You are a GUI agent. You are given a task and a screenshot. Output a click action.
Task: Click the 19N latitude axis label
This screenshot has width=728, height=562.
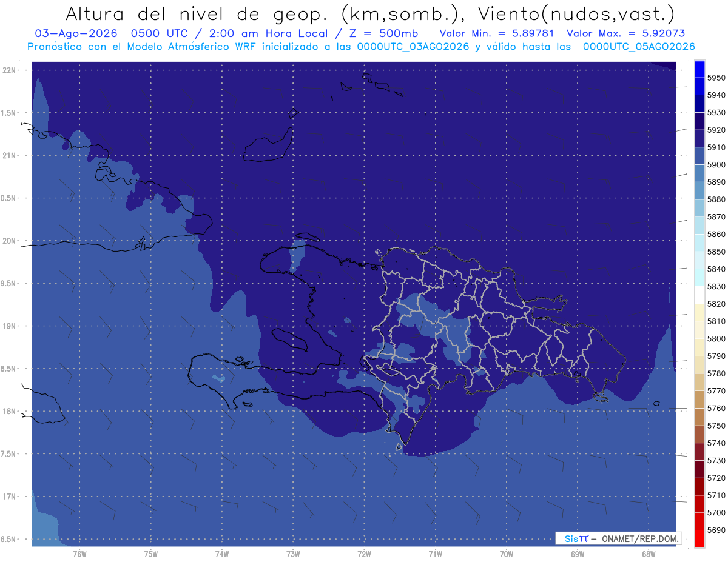click(x=9, y=326)
